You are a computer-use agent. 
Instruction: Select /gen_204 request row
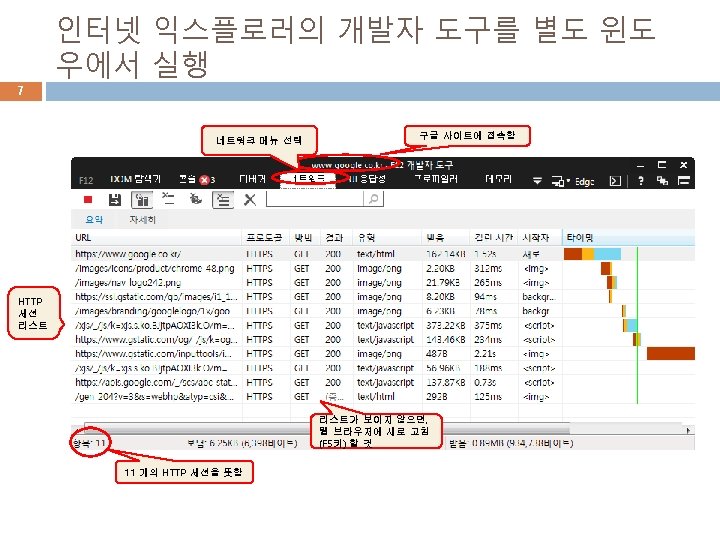tap(383, 396)
